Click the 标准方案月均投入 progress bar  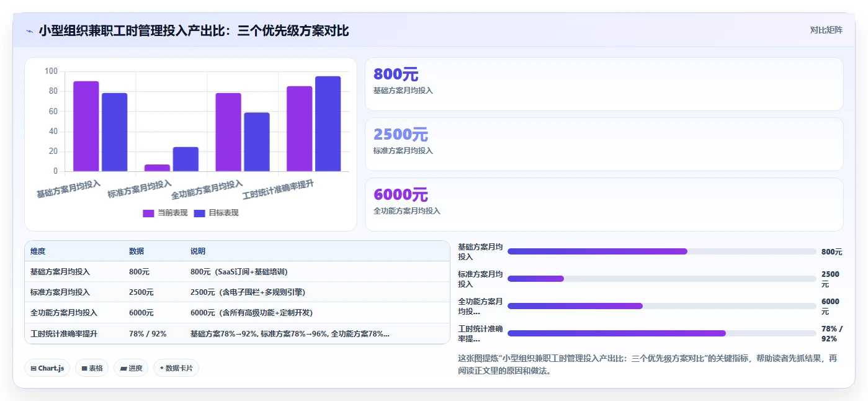662,279
